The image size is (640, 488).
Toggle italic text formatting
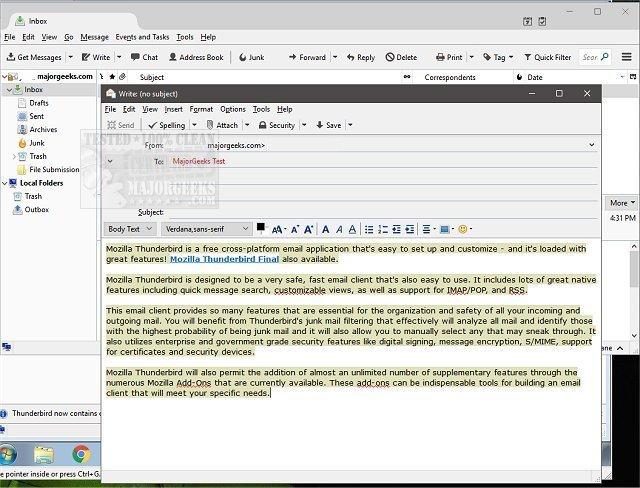tap(340, 230)
